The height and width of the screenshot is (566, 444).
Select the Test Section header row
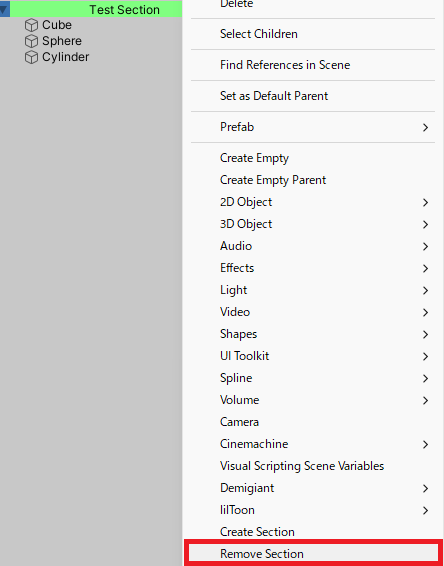tap(91, 9)
